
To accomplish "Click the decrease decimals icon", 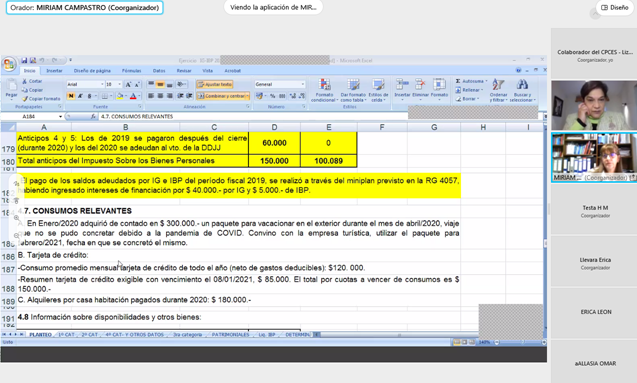I will point(301,96).
